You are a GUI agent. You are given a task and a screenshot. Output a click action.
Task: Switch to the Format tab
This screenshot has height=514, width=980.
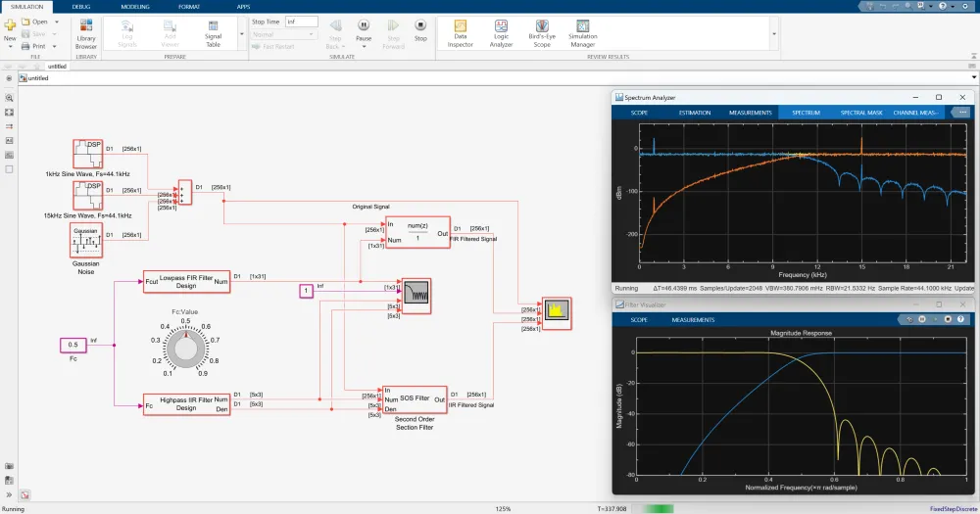pos(189,7)
